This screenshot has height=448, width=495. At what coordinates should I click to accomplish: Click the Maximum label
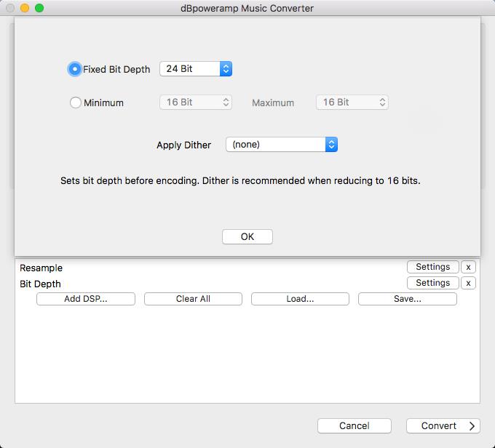[273, 103]
